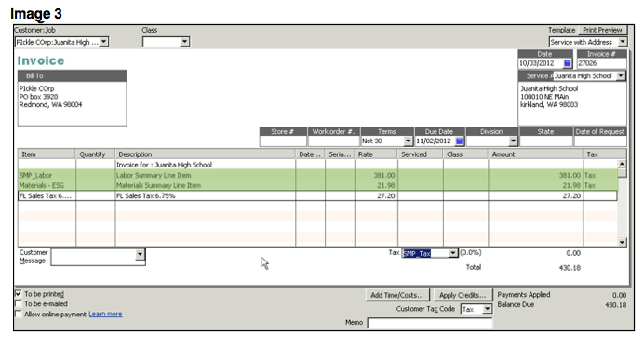Click the line items scroll up arrow

(x=622, y=164)
